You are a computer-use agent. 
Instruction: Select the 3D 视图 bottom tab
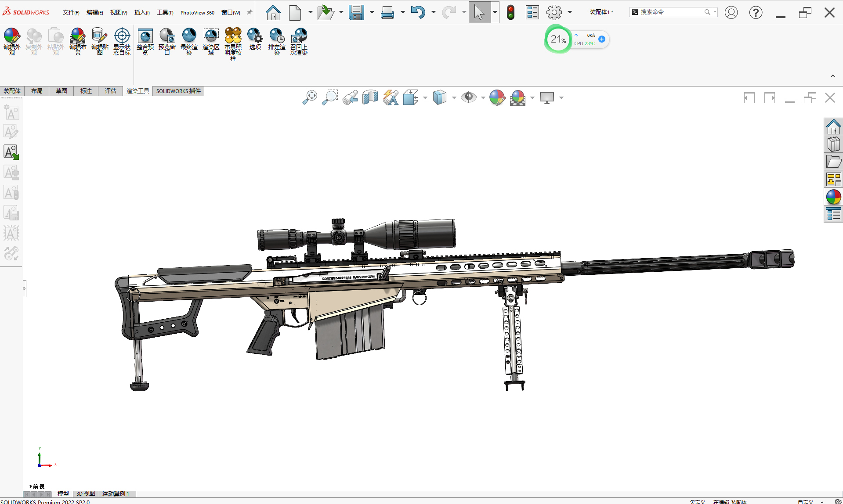point(86,494)
